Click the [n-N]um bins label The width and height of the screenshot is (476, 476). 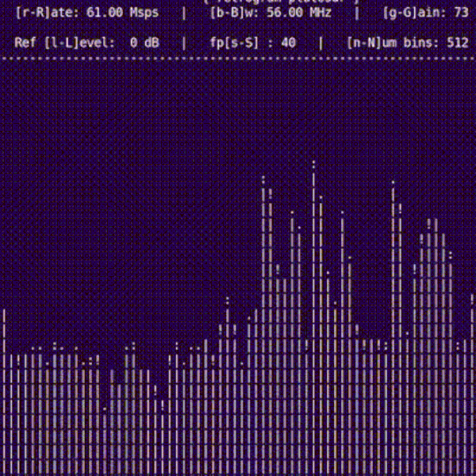tap(393, 42)
